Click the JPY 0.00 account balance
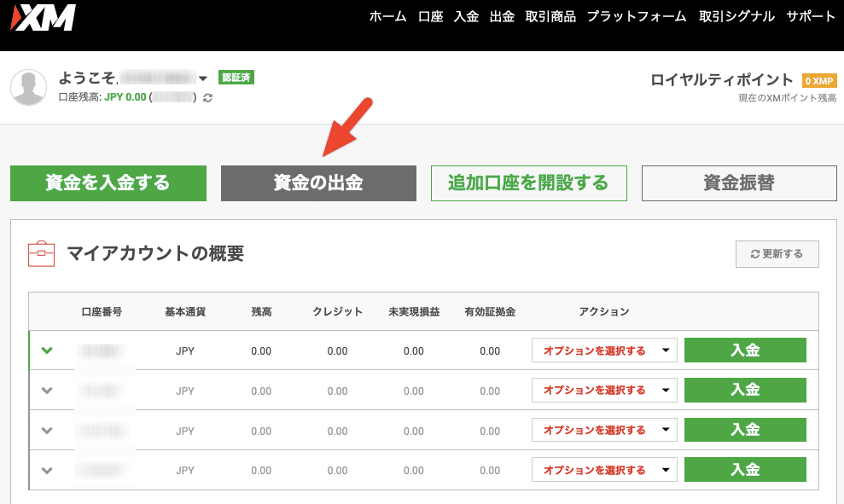This screenshot has width=844, height=504. click(x=125, y=97)
